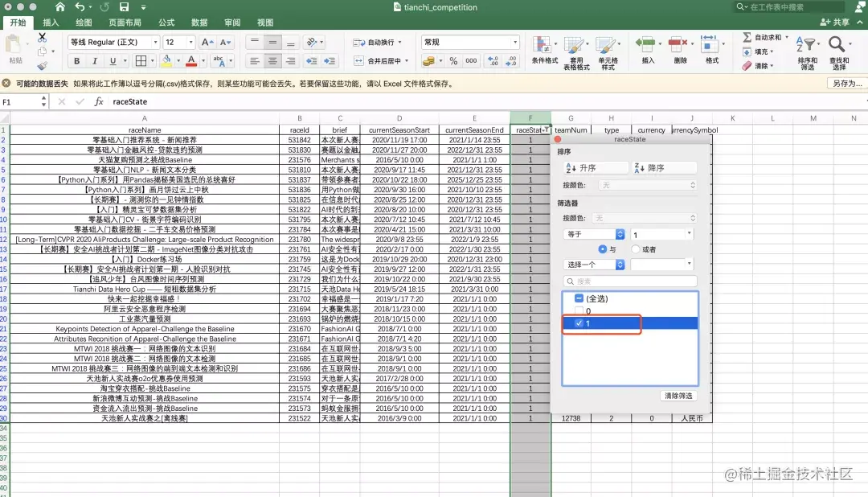Click 清除筛选 to clear filter

coord(678,396)
